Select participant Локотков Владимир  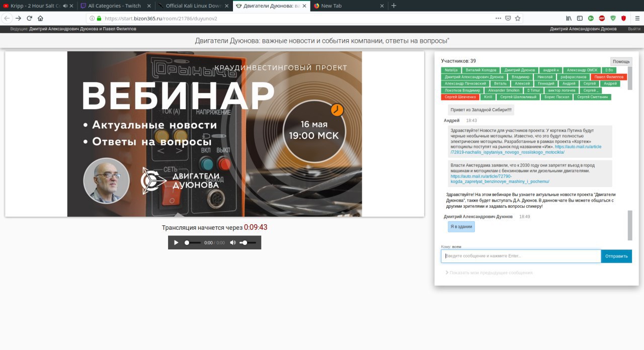point(462,91)
